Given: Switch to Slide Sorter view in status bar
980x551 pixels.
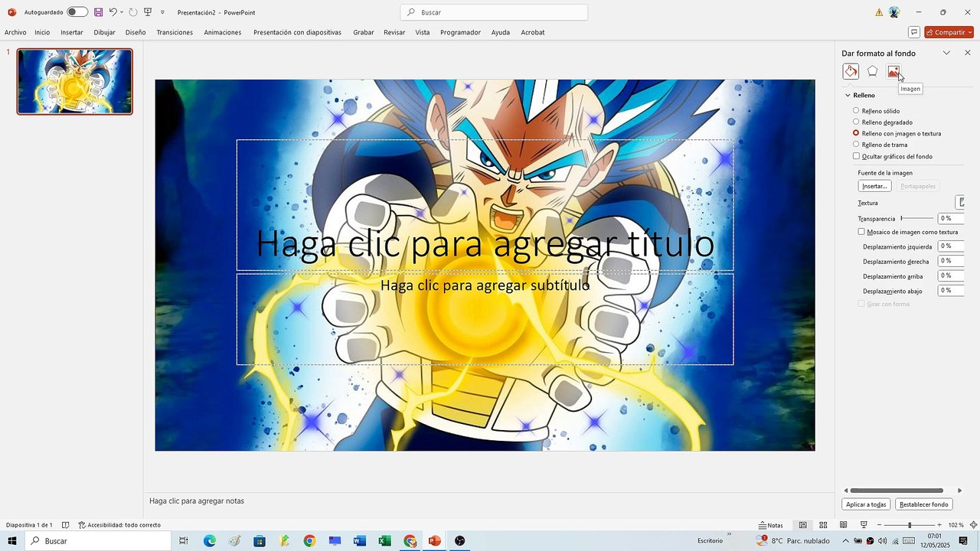Looking at the screenshot, I should point(823,525).
